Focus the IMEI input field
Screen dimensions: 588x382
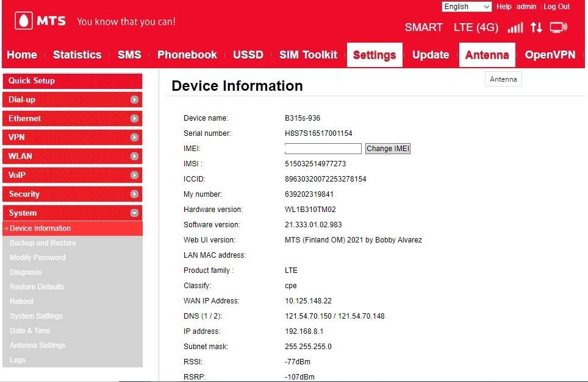tap(323, 149)
